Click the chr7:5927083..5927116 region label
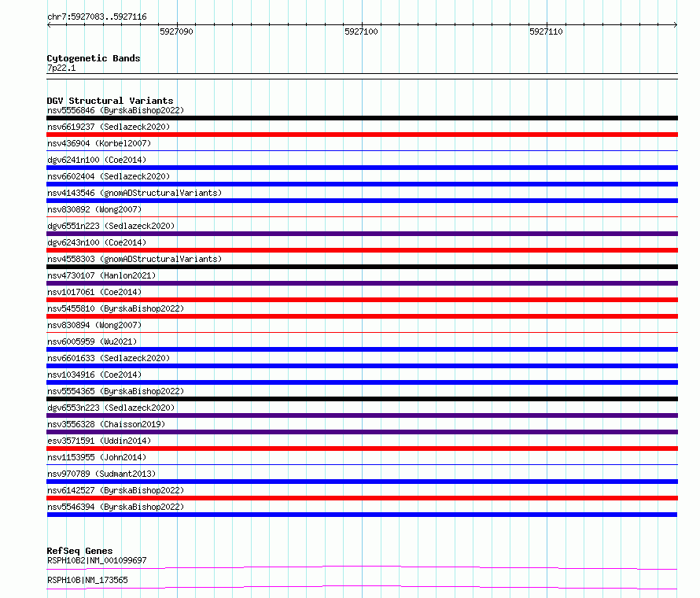This screenshot has height=598, width=700. [97, 17]
